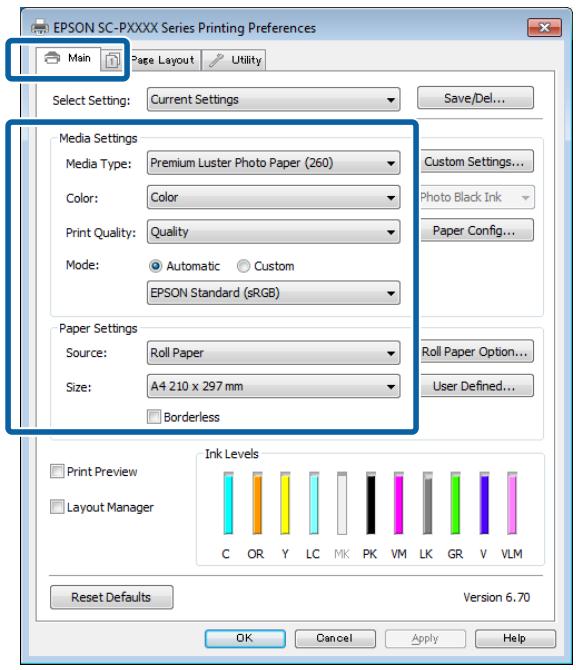The image size is (576, 670).
Task: Open the Utility tab
Action: [x=234, y=60]
